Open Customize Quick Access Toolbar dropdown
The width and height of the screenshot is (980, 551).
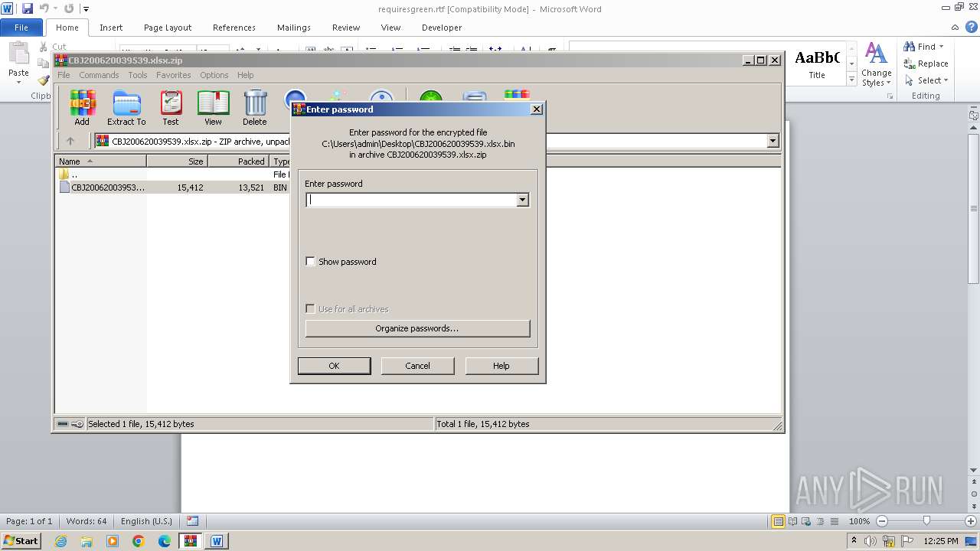click(86, 8)
